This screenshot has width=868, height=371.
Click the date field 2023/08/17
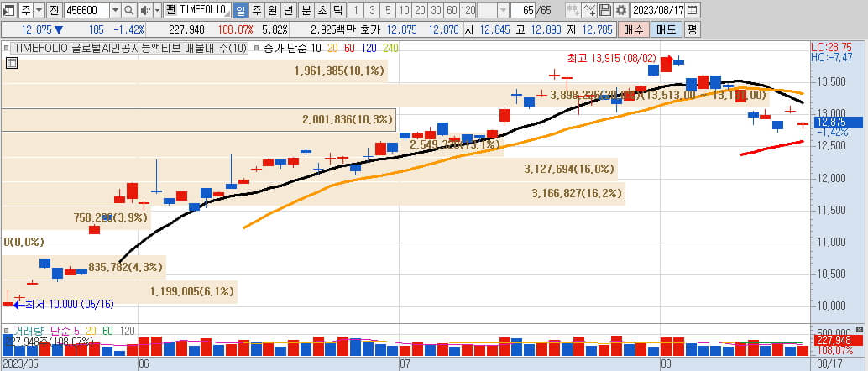[657, 9]
